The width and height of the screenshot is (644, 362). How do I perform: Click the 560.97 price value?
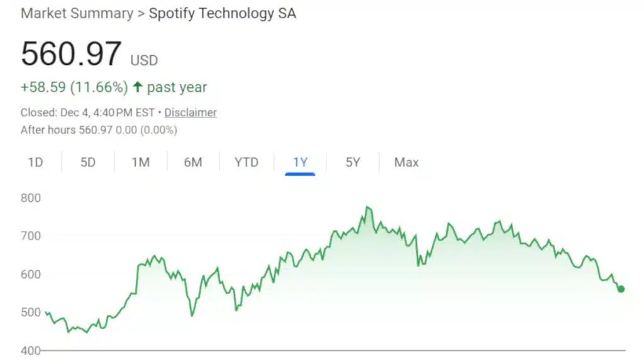[70, 53]
